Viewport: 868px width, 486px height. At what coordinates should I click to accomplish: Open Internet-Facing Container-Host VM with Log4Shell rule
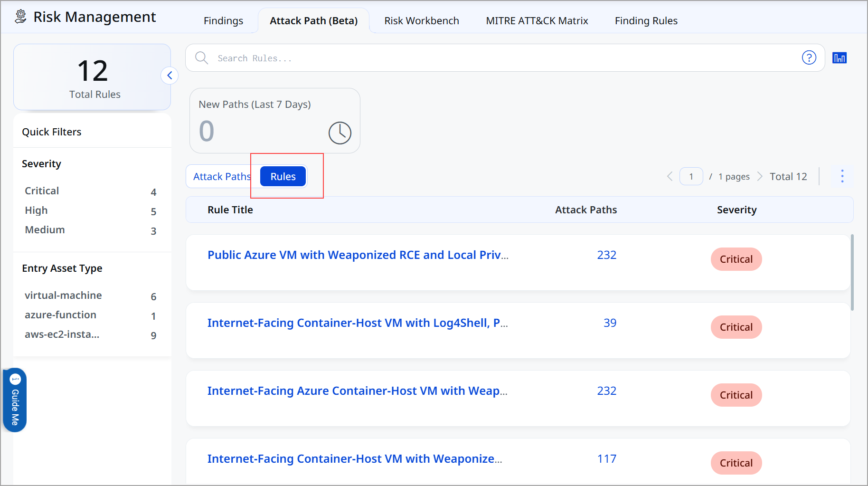coord(358,323)
